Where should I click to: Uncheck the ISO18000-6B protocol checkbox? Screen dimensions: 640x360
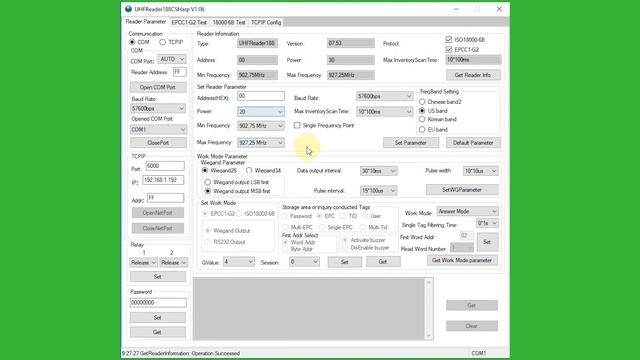[x=449, y=40]
